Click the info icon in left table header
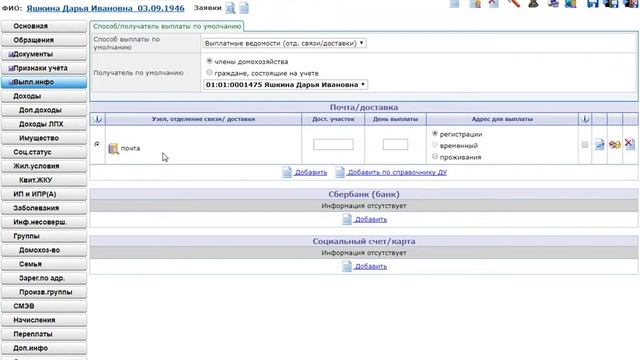Image resolution: width=640 pixels, height=360 pixels. point(98,119)
